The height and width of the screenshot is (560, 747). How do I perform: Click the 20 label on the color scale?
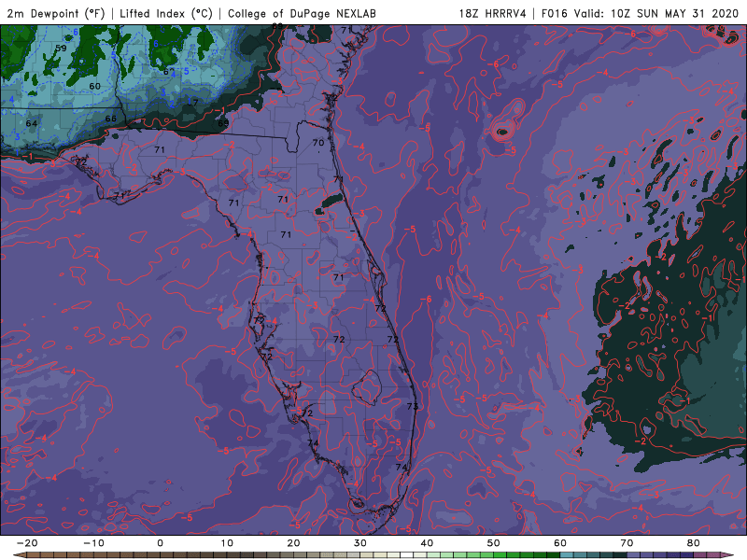pos(293,543)
